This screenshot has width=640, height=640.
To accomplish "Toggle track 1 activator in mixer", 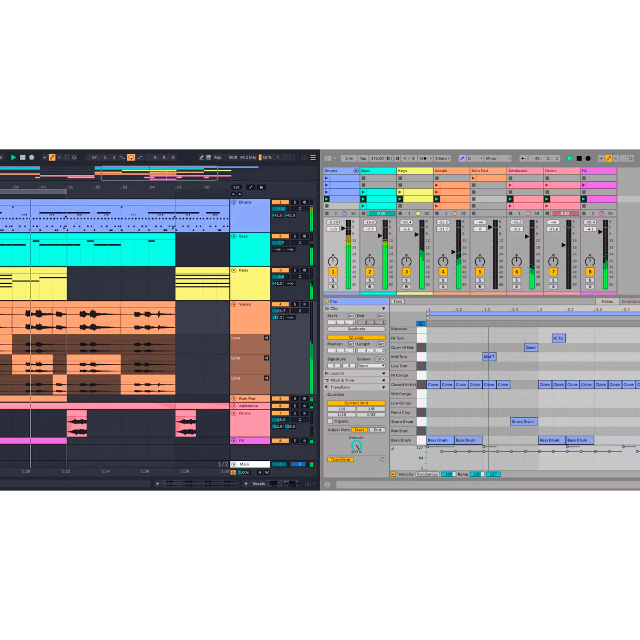I will point(333,272).
